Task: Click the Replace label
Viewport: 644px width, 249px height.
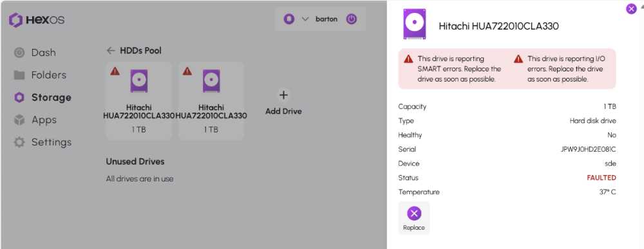Action: tap(414, 228)
